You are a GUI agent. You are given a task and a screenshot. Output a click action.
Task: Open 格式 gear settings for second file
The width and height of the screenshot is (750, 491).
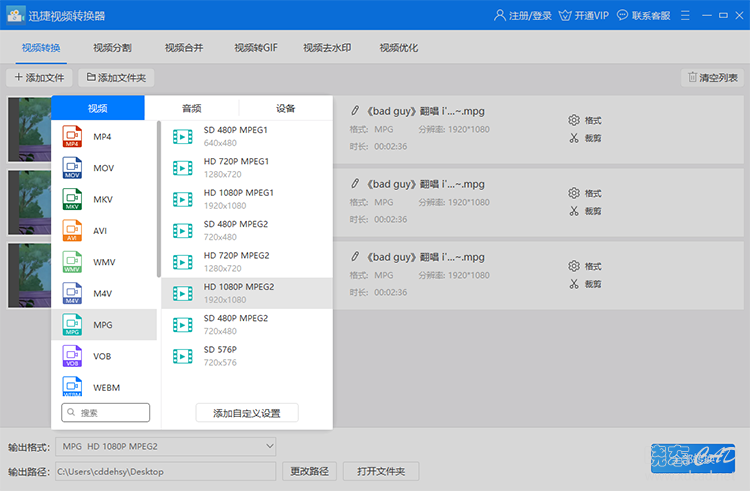click(585, 193)
